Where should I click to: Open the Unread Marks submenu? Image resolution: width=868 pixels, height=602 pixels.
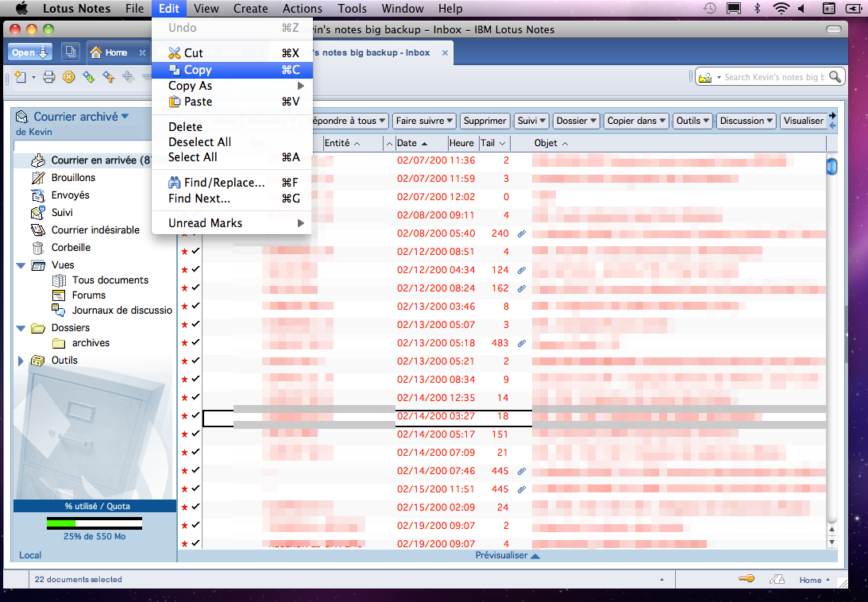233,222
